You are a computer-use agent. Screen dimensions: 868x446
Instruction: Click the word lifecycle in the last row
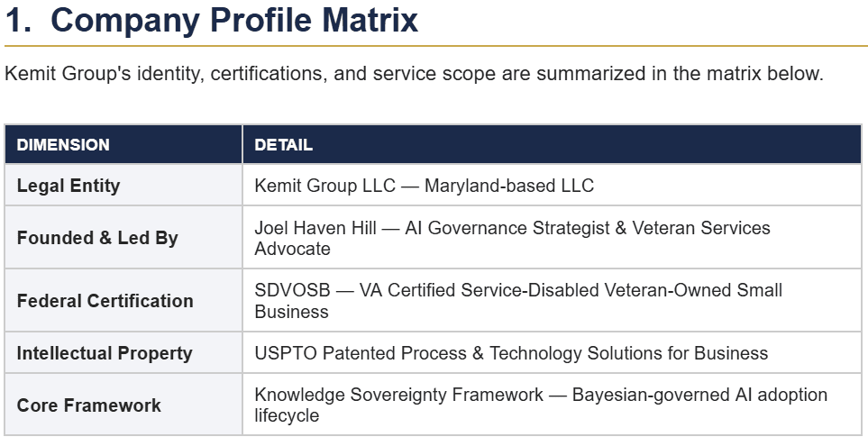[287, 415]
